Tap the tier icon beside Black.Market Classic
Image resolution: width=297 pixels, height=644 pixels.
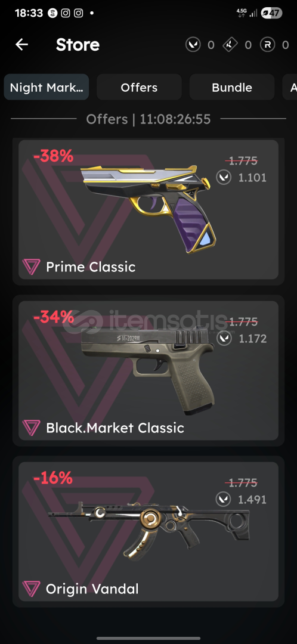pyautogui.click(x=31, y=428)
